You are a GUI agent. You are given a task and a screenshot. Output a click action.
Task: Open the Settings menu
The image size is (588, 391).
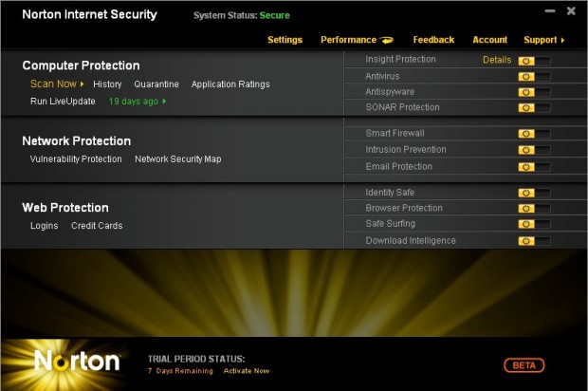[285, 40]
